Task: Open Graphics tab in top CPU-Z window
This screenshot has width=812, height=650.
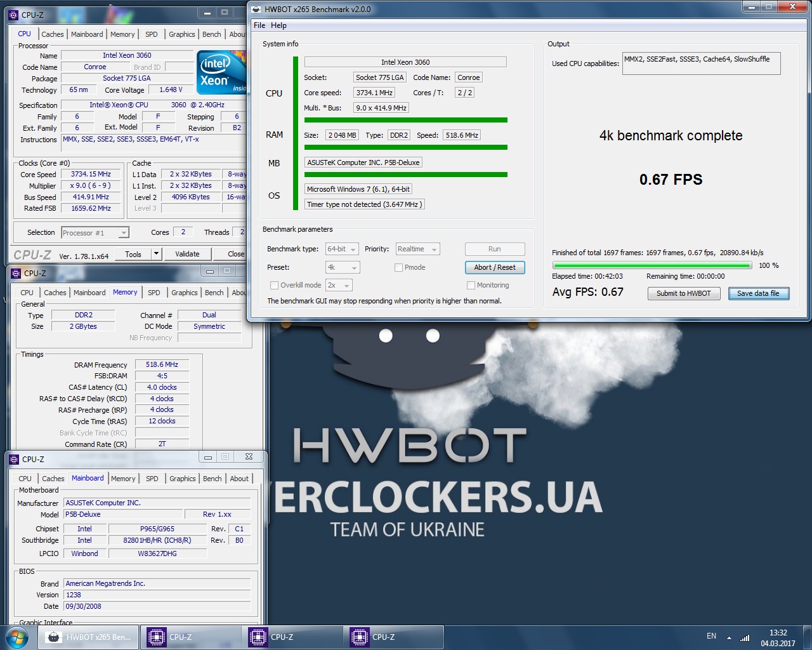Action: point(182,34)
